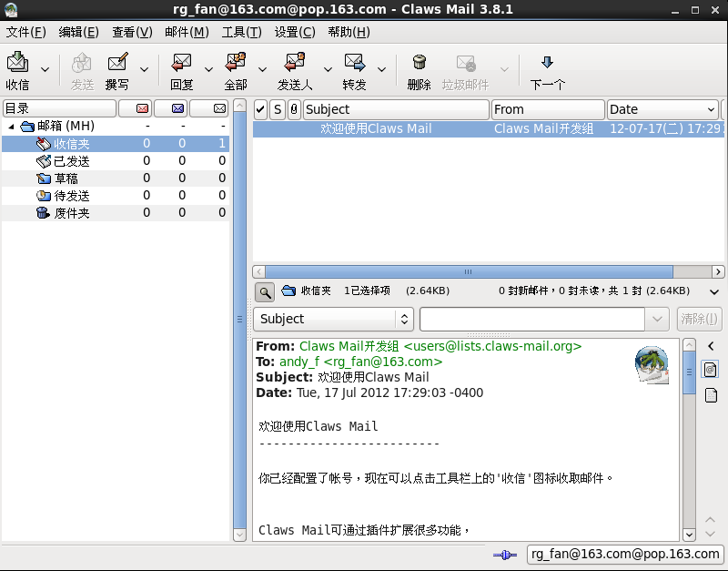The image size is (728, 571).
Task: Click the 删除 trash can icon
Action: 420,62
